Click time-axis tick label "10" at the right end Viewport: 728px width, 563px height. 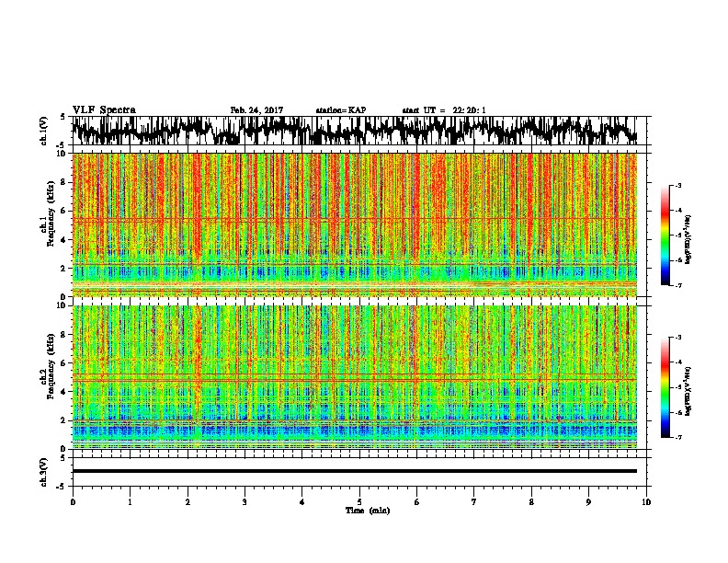coord(646,502)
